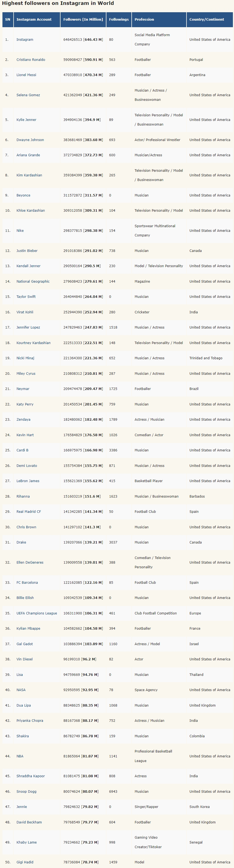Viewport: 234px width, 868px height.
Task: Open the Ellen DeGeneres link
Action: pyautogui.click(x=30, y=562)
